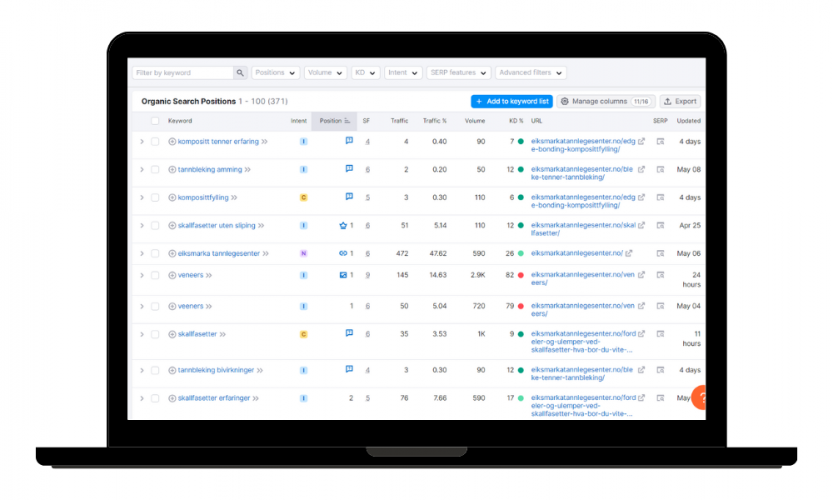Click image pack icon for veneers
Image resolution: width=833 pixels, height=500 pixels.
[x=343, y=275]
